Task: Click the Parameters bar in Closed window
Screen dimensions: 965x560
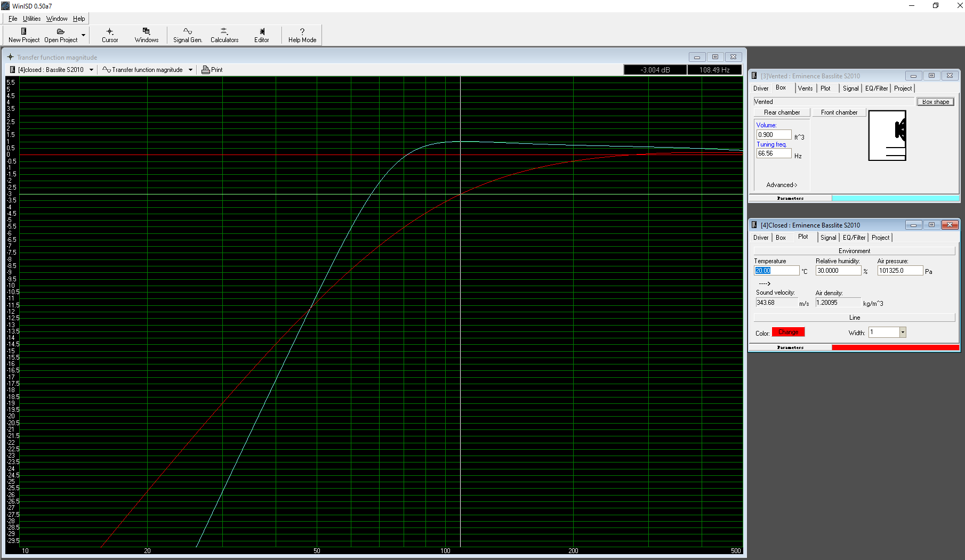Action: 790,347
